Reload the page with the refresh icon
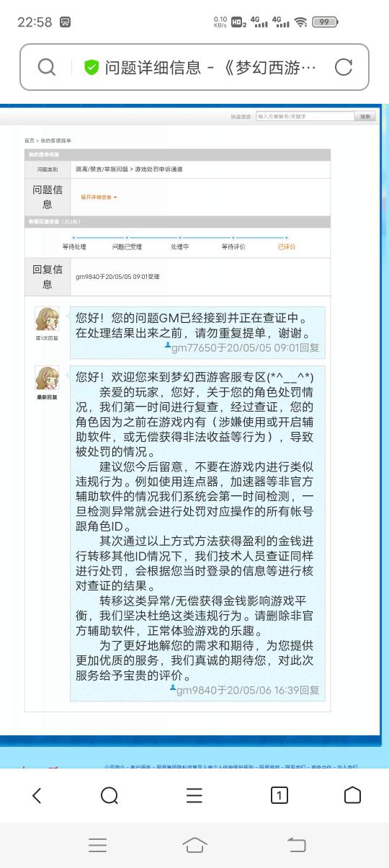This screenshot has height=868, width=389. click(x=344, y=67)
